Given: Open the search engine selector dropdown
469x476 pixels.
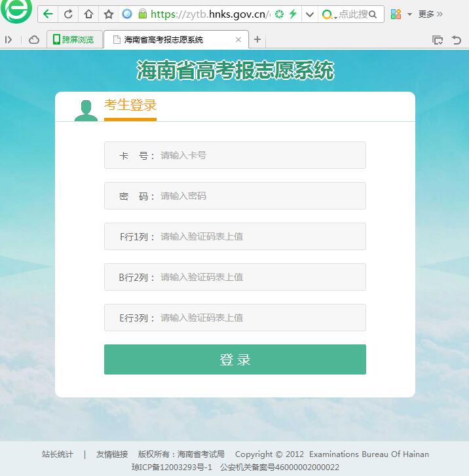Looking at the screenshot, I should 329,14.
